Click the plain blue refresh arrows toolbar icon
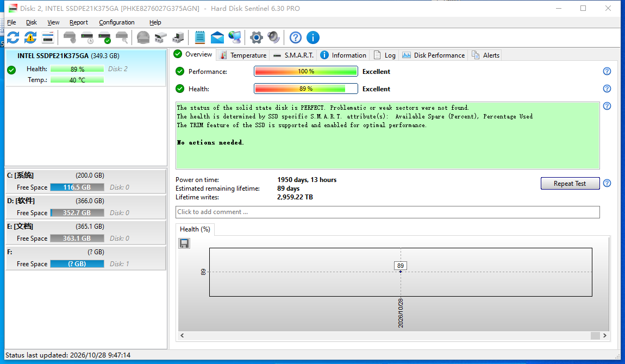Viewport: 625px width, 364px height. pos(13,38)
